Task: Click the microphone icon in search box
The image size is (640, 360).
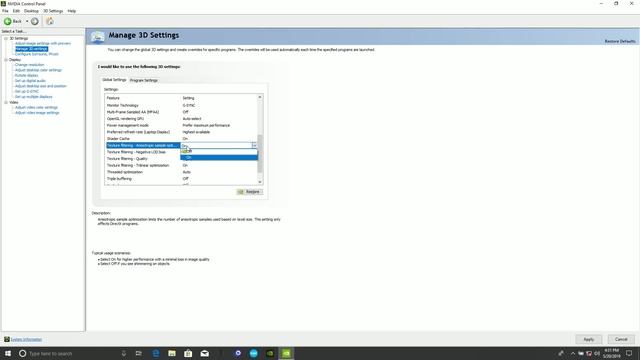Action: point(124,353)
